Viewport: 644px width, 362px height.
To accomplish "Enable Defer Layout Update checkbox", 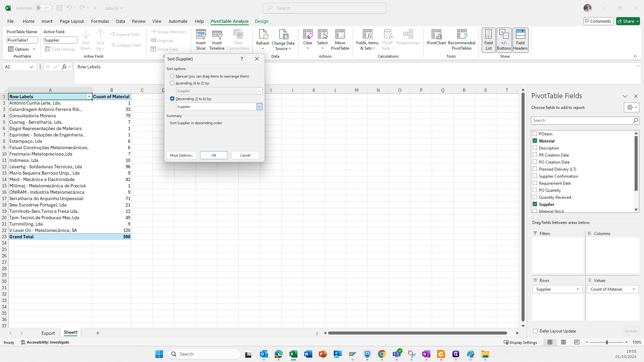I will coord(535,331).
